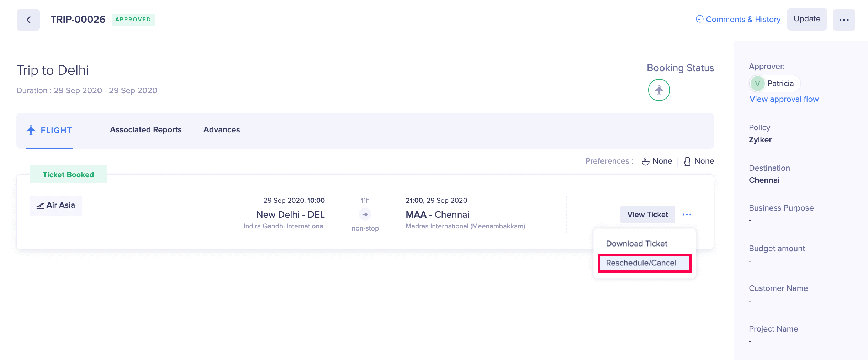Click the Air Asia airline label

pos(56,205)
